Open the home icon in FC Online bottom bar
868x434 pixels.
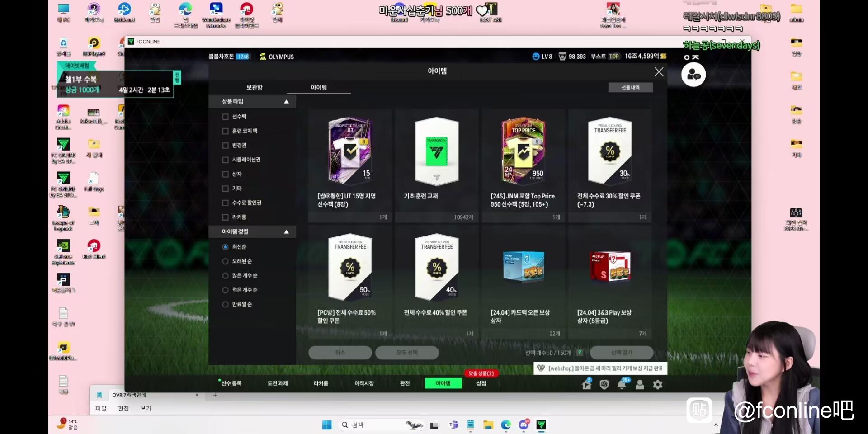pyautogui.click(x=586, y=384)
